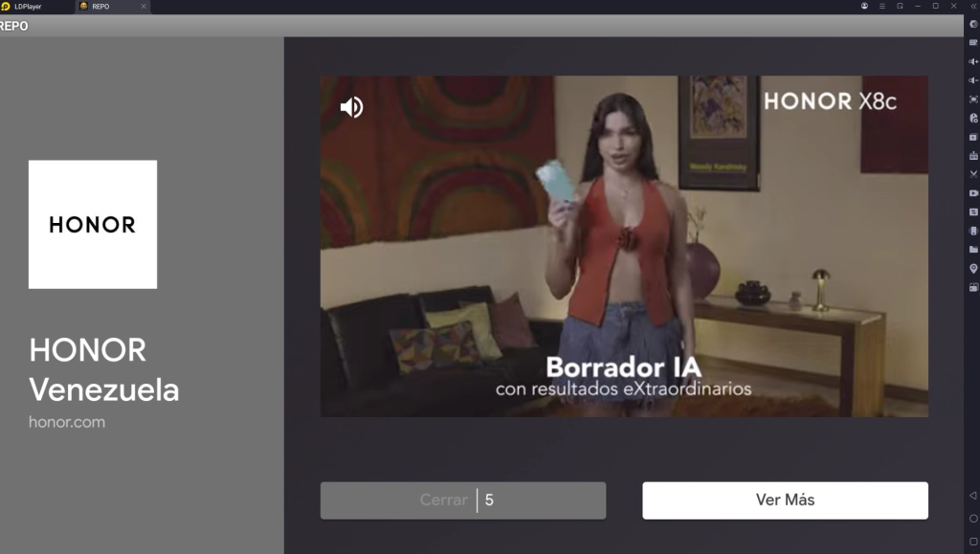Click the HONOR Venezuela advertiser title
This screenshot has width=980, height=554.
pyautogui.click(x=103, y=369)
